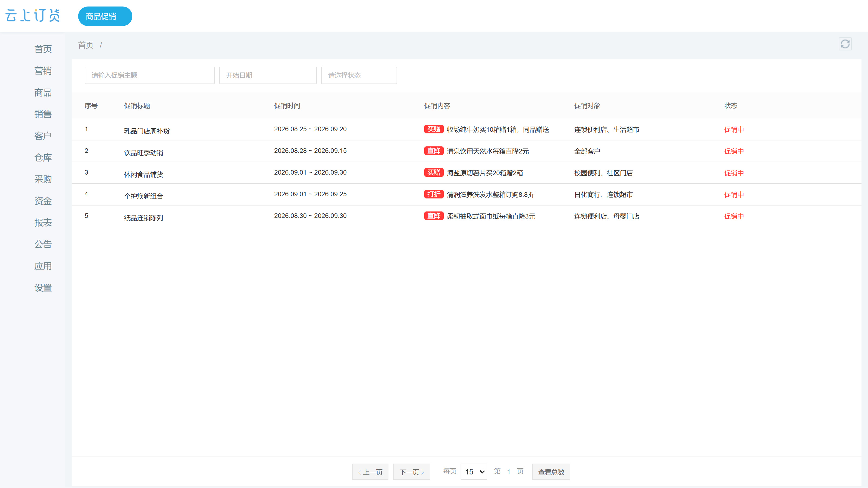The image size is (868, 488).
Task: Click the 云上订货 logo
Action: tap(33, 15)
